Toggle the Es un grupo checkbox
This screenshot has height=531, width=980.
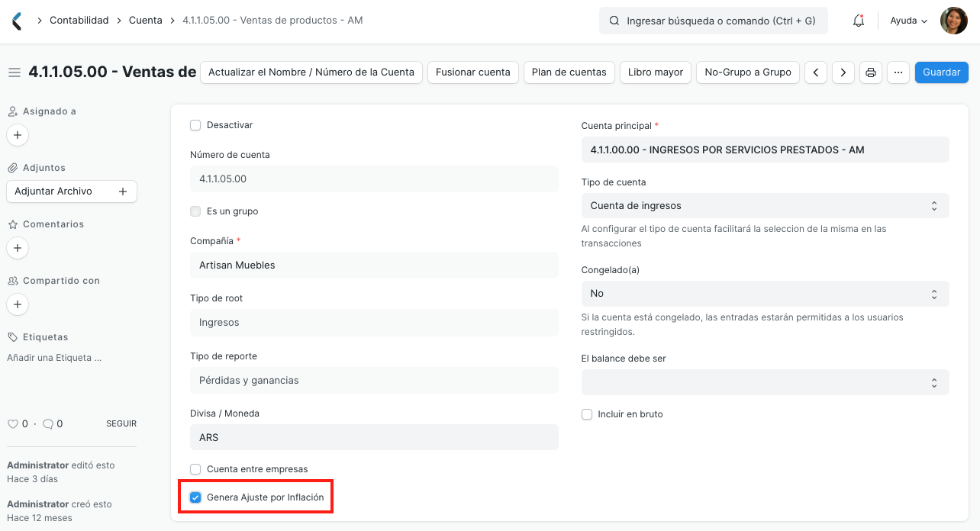(195, 211)
